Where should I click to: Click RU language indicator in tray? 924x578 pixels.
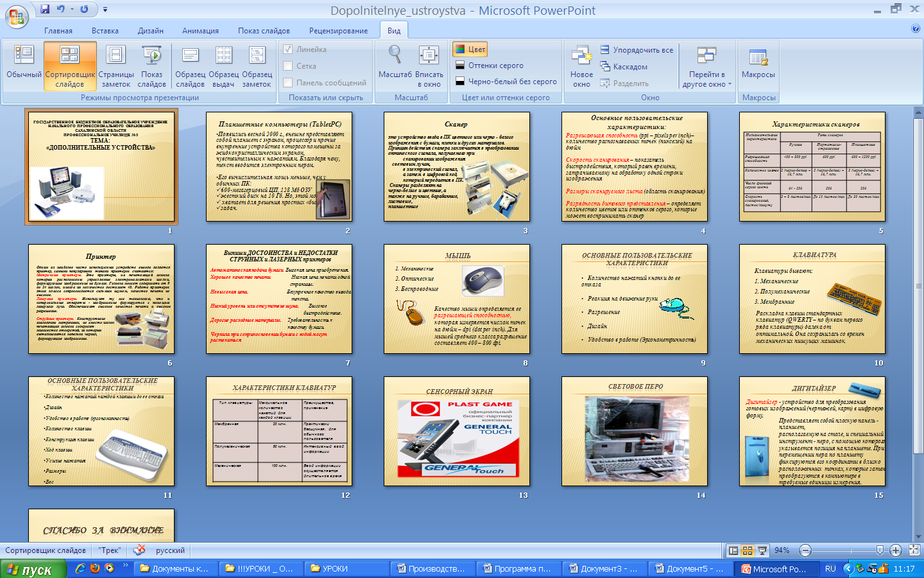click(830, 569)
